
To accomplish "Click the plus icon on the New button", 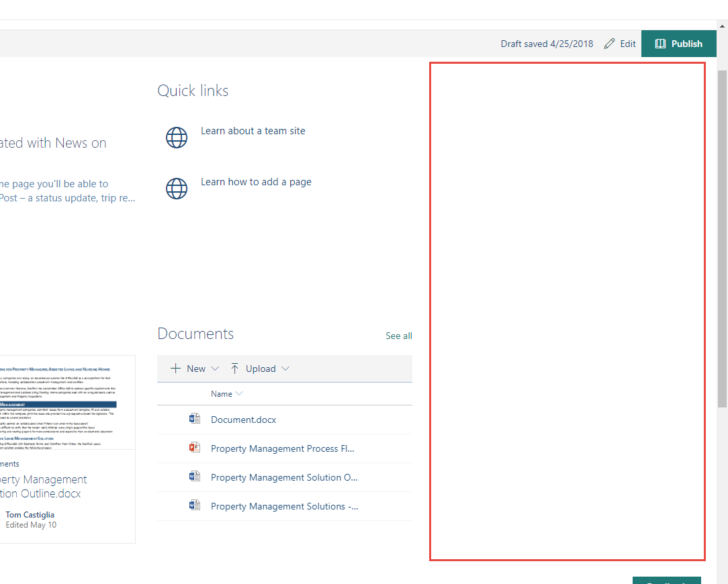I will pos(175,368).
